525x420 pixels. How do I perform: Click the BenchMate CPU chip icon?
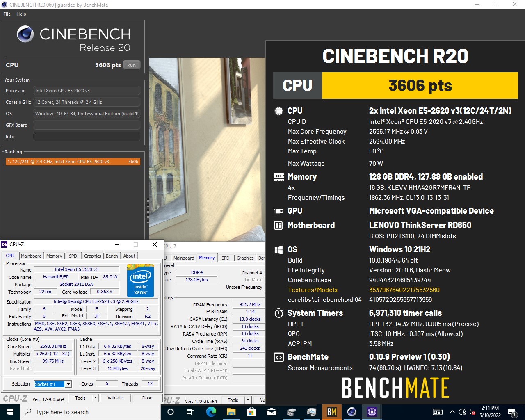click(x=278, y=111)
